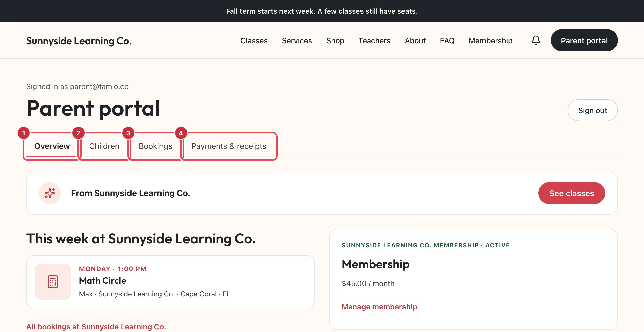Click the Sign out button
Viewport: 644px width, 332px height.
click(592, 110)
